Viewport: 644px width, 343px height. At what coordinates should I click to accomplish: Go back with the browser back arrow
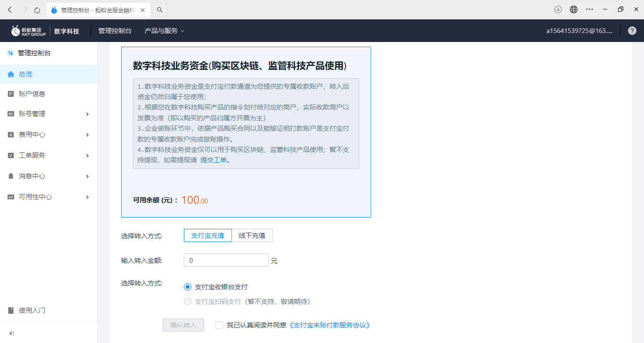[x=10, y=9]
